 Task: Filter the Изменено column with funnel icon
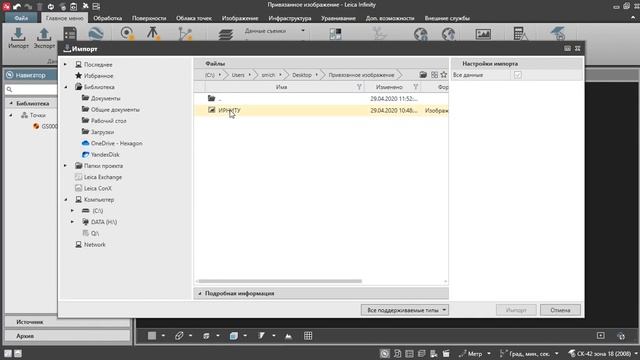[416, 87]
